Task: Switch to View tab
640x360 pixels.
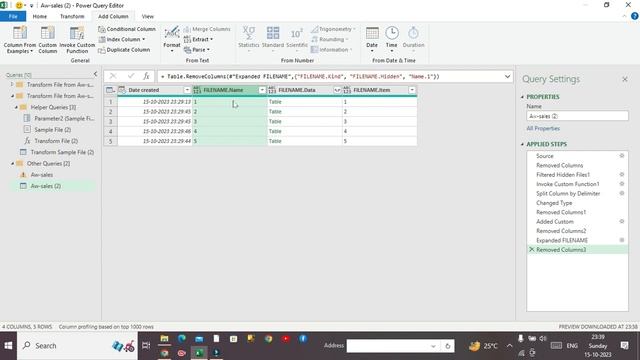Action: (x=148, y=16)
